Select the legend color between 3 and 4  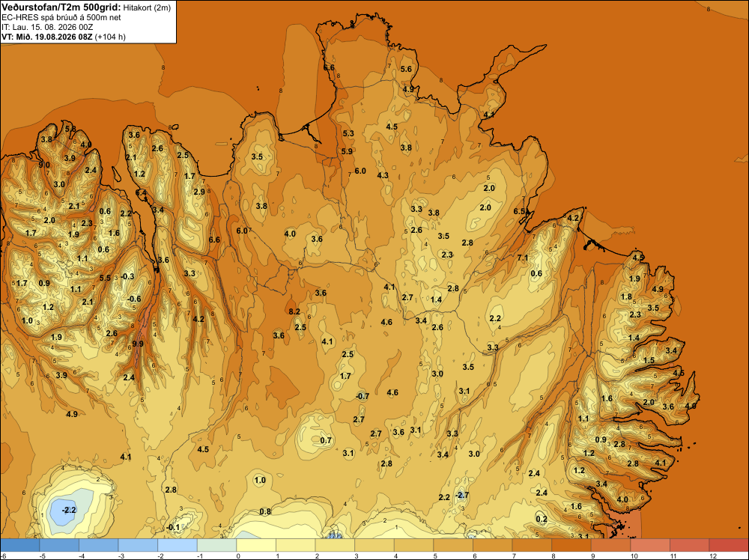pos(374,545)
